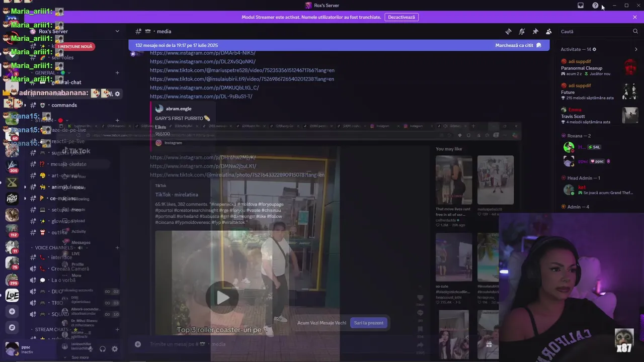This screenshot has width=644, height=362.
Task: Open server icon with 295 badge
Action: coord(12,279)
